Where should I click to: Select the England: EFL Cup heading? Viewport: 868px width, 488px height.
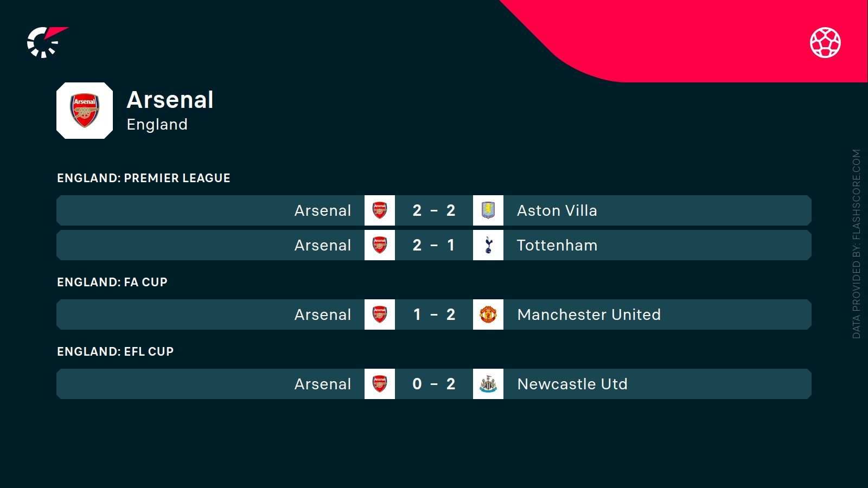point(116,351)
